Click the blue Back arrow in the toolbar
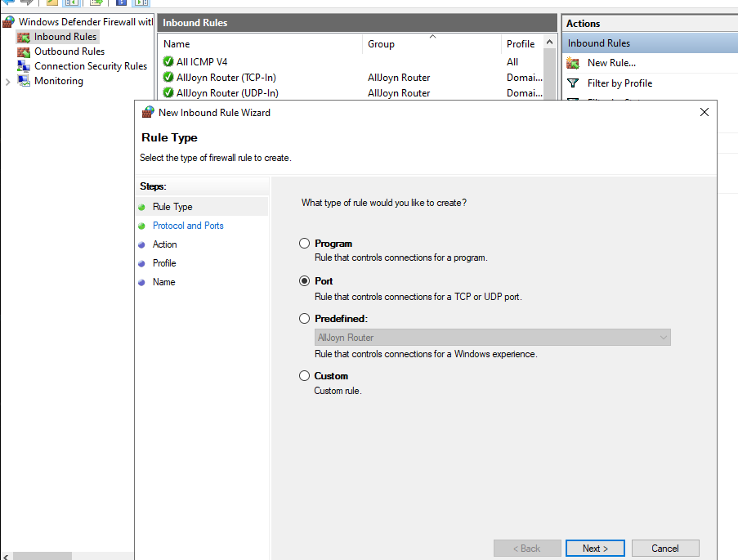The height and width of the screenshot is (560, 738). tap(8, 2)
